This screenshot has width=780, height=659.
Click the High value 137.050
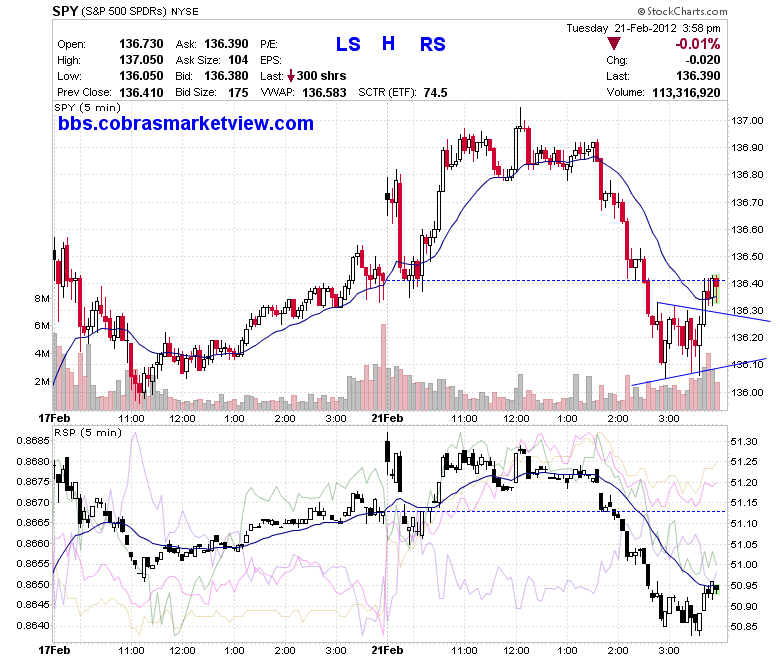pos(141,60)
